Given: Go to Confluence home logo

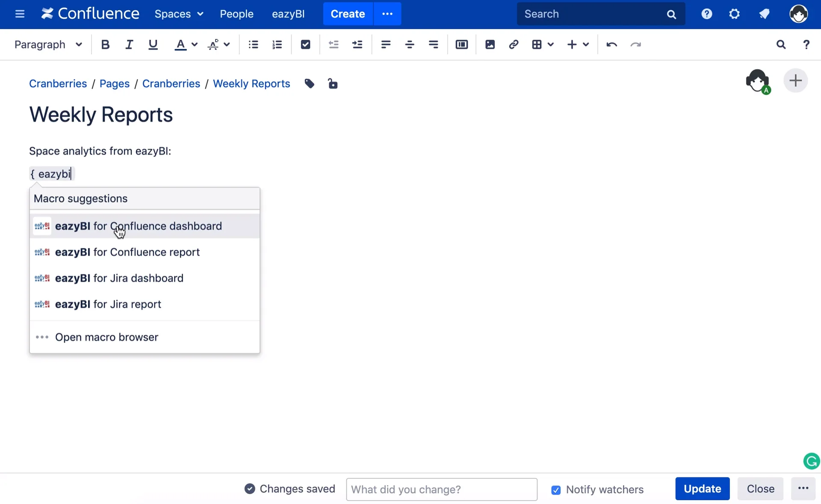Looking at the screenshot, I should [90, 14].
